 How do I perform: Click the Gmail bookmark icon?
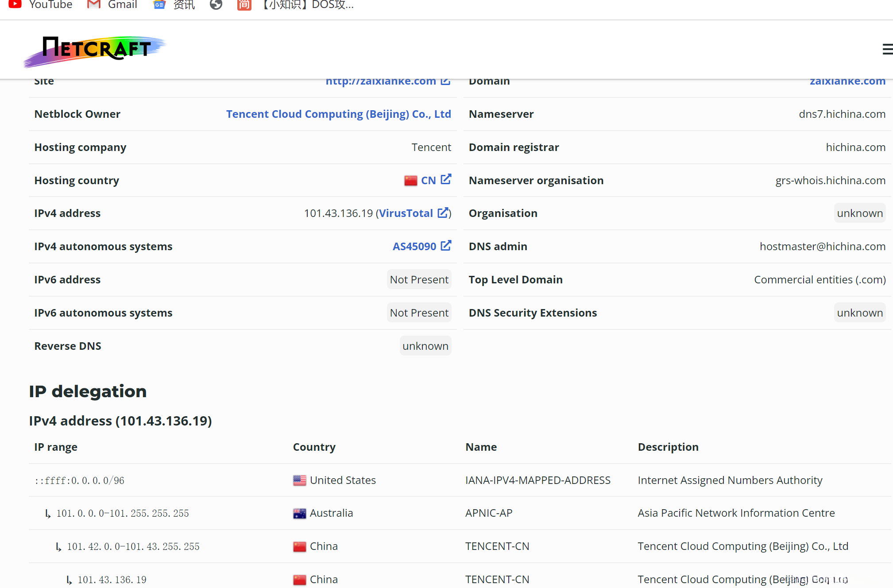click(93, 4)
